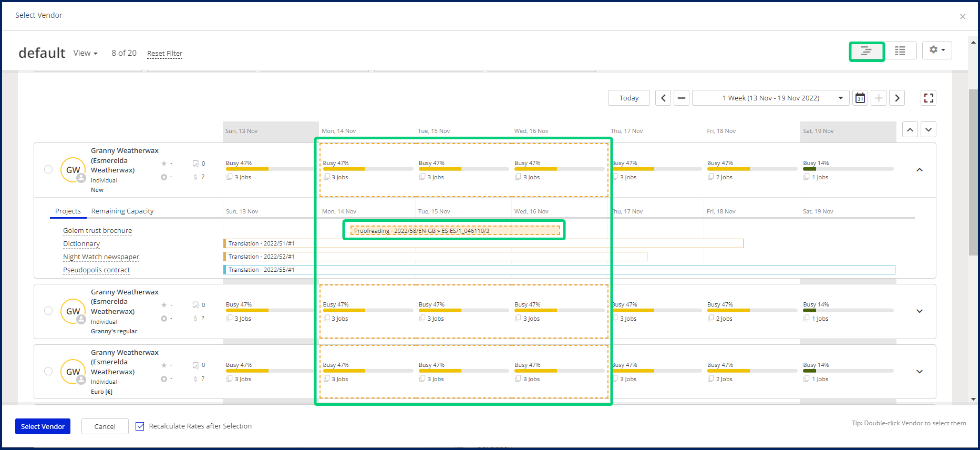Image resolution: width=980 pixels, height=450 pixels.
Task: Toggle fullscreen timeline view
Action: point(929,98)
